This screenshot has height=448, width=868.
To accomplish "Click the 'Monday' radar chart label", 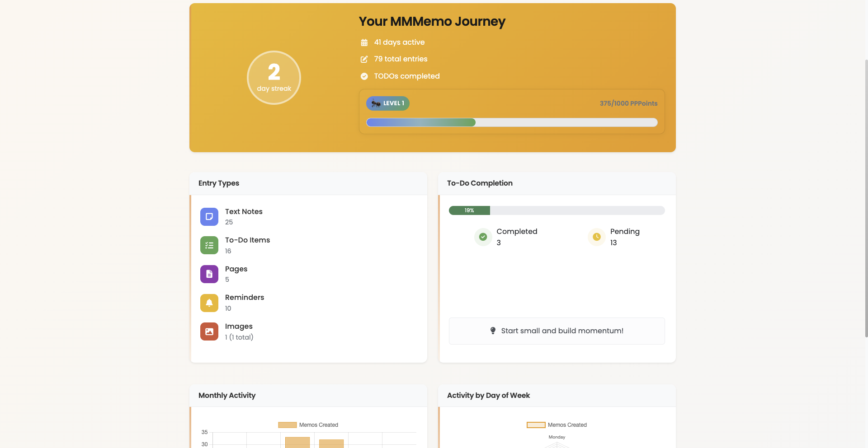I will (x=557, y=437).
